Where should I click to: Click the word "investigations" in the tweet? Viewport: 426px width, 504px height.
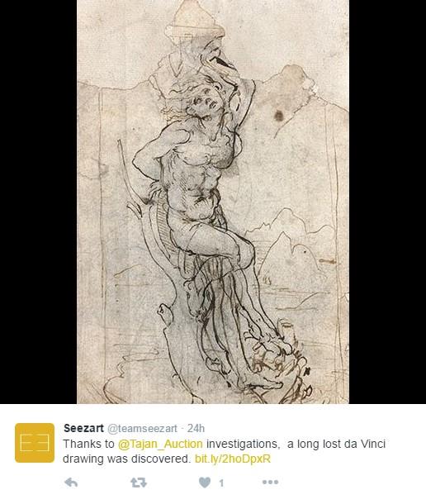click(x=242, y=444)
